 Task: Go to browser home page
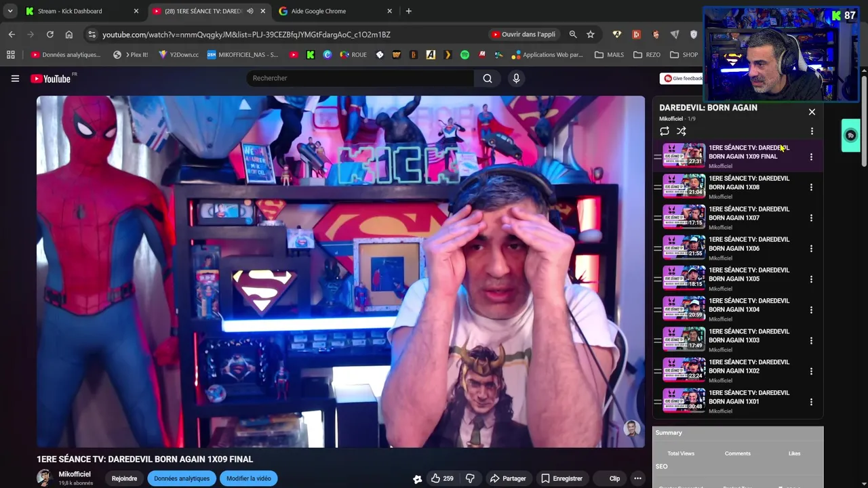point(68,35)
